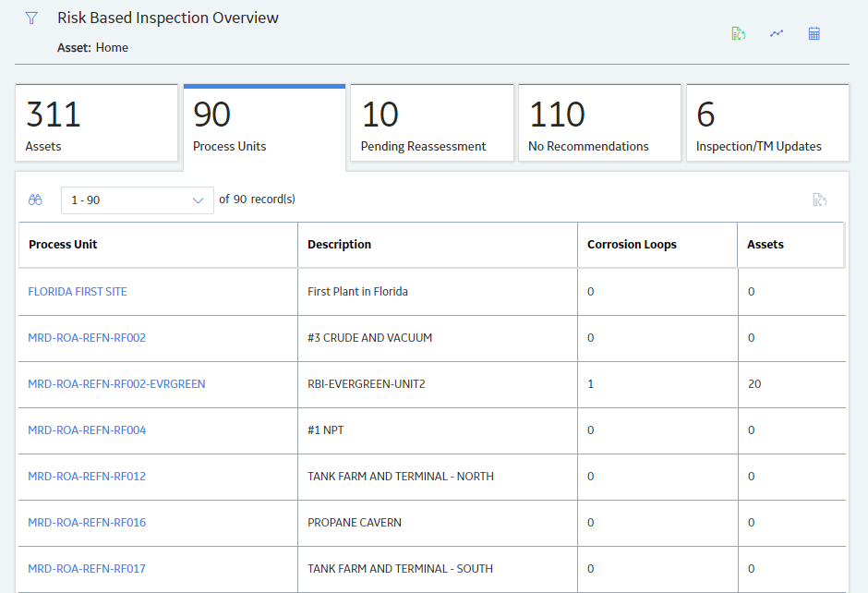
Task: Open the MRD-ROA-REFN-RF012 link
Action: click(87, 477)
